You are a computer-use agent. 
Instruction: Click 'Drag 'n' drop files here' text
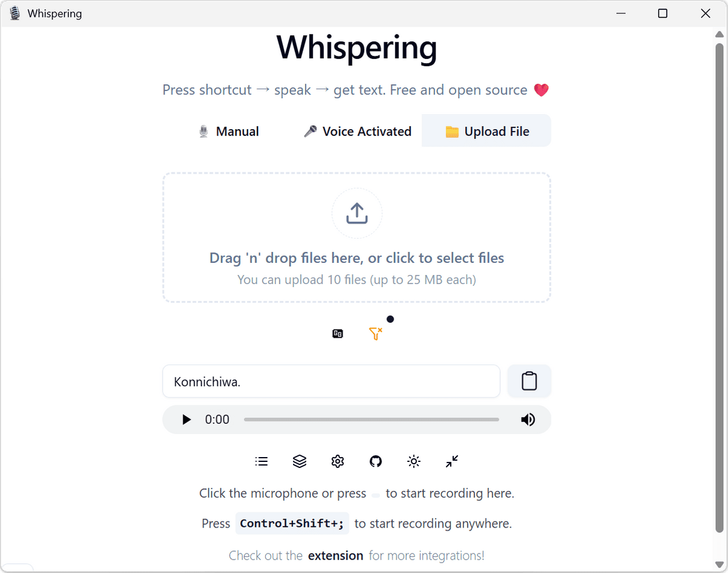(x=357, y=258)
